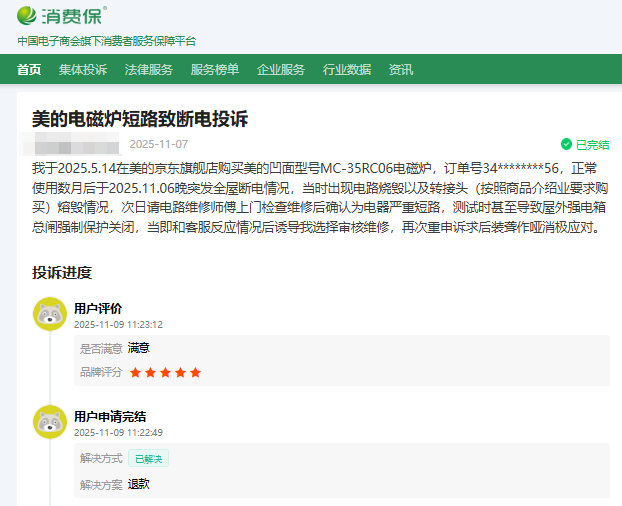
Task: Click the 投诉进度 section heading
Action: (62, 273)
